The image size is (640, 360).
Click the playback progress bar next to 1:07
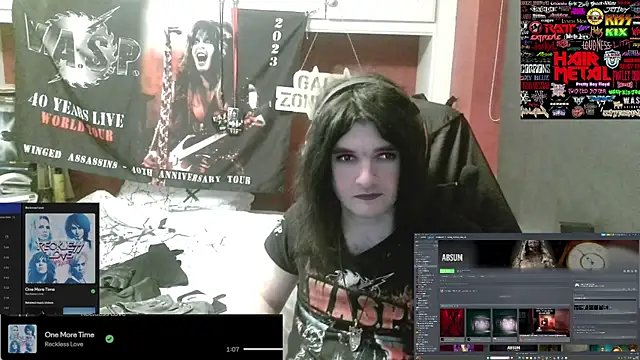click(x=263, y=349)
